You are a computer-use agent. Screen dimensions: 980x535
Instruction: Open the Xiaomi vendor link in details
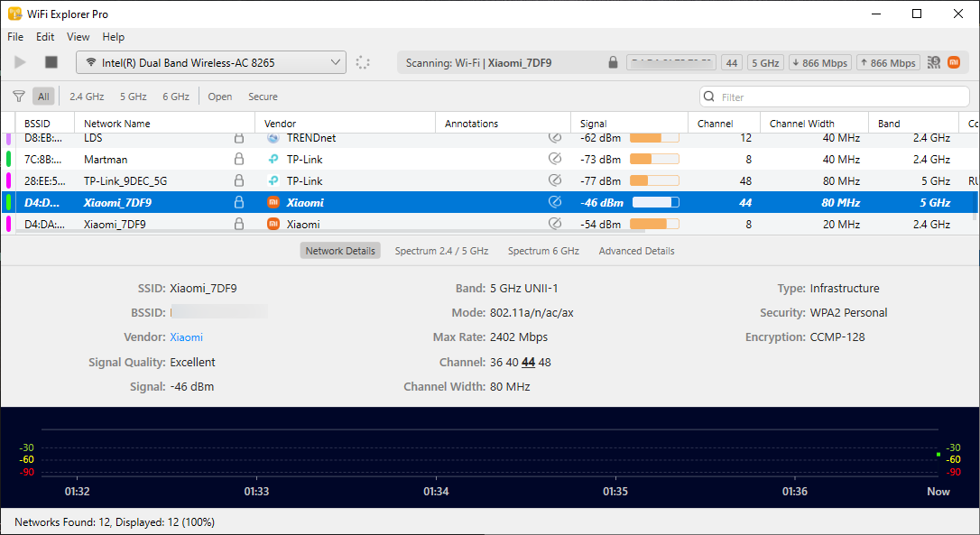pyautogui.click(x=187, y=337)
